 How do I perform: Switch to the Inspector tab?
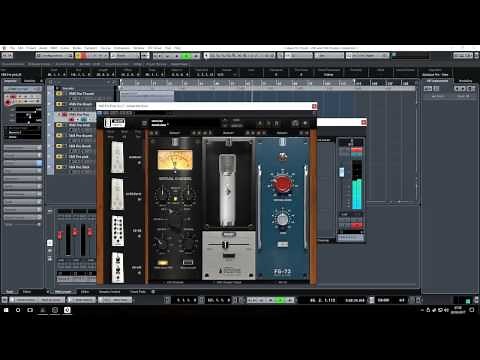click(10, 81)
